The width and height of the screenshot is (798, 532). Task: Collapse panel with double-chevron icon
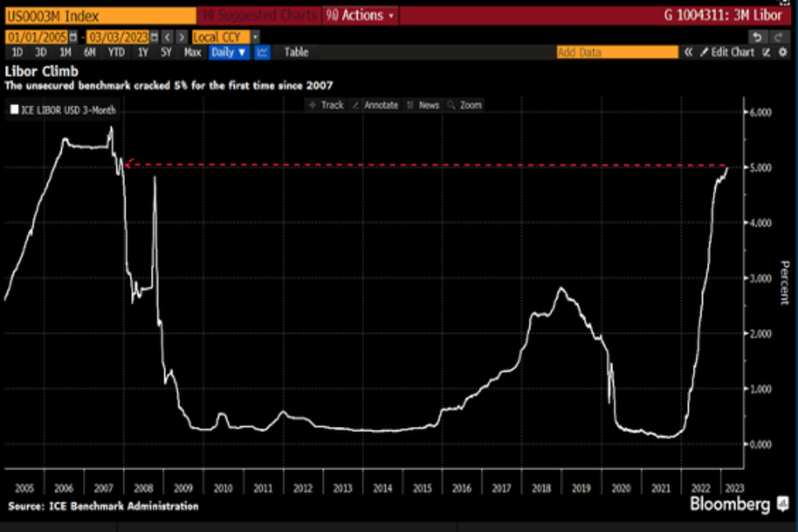click(x=688, y=53)
